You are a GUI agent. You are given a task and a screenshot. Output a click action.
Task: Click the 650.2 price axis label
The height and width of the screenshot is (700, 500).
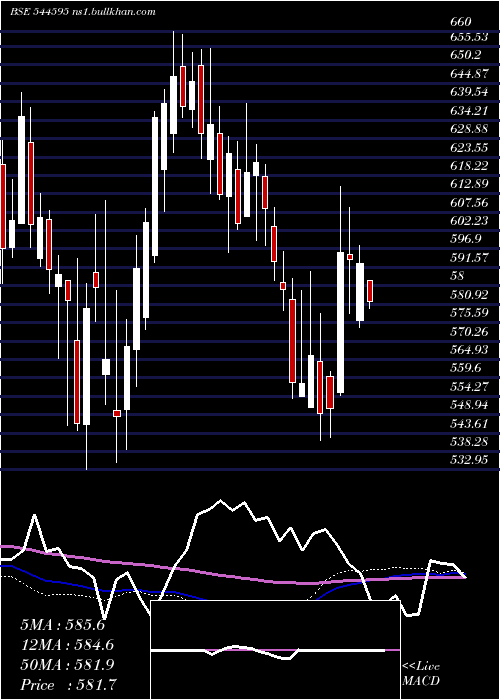coord(466,55)
